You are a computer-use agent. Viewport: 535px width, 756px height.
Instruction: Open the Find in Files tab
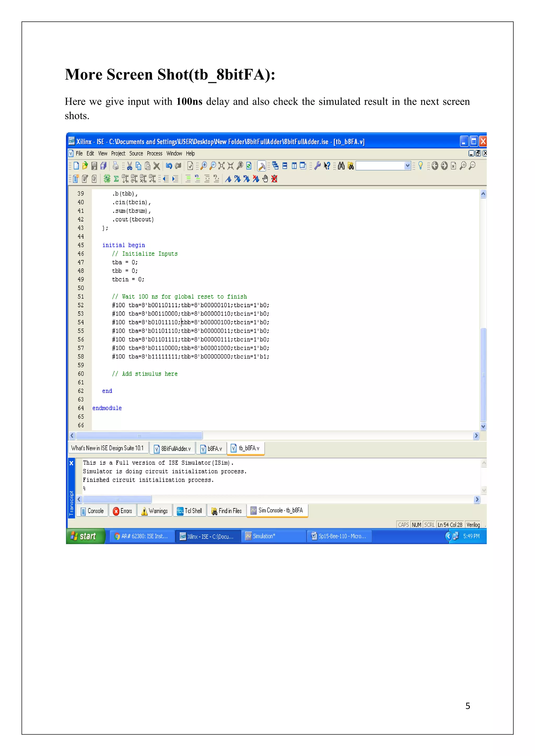coord(227,511)
